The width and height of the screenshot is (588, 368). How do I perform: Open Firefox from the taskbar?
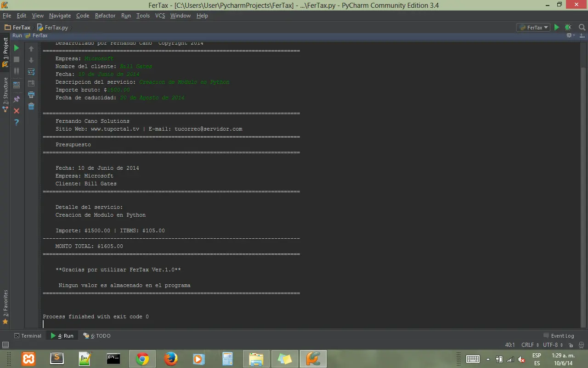tap(171, 358)
